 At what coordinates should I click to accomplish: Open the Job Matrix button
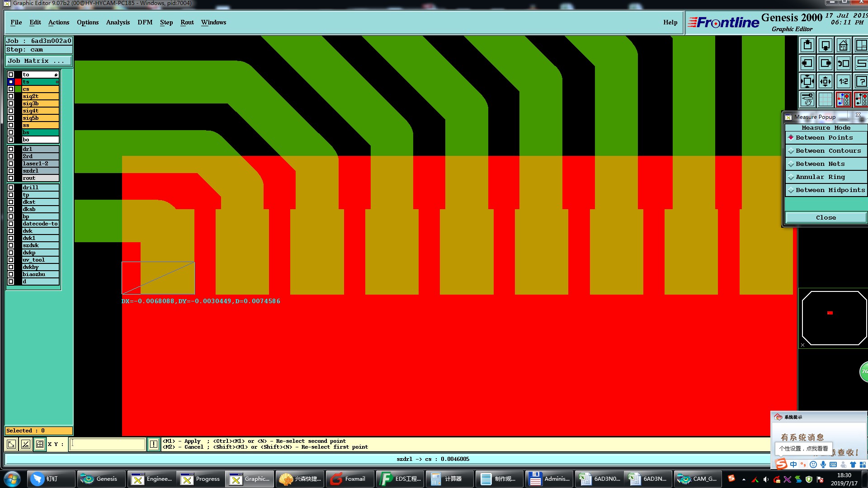38,61
